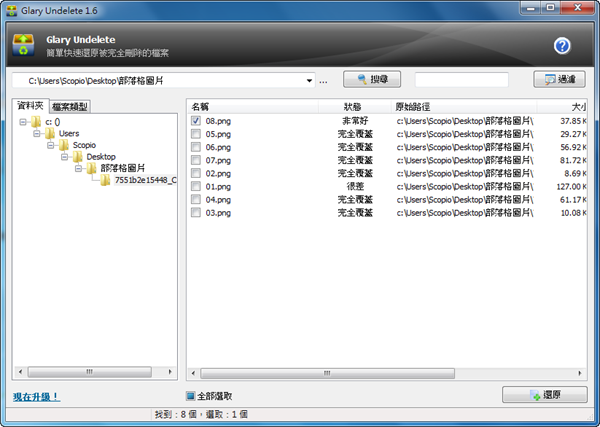Image resolution: width=600 pixels, height=427 pixels.
Task: Click the filter text input field
Action: (462, 80)
